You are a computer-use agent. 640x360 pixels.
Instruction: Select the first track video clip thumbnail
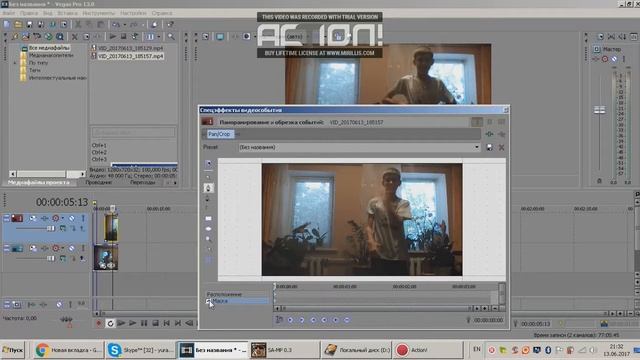click(111, 229)
